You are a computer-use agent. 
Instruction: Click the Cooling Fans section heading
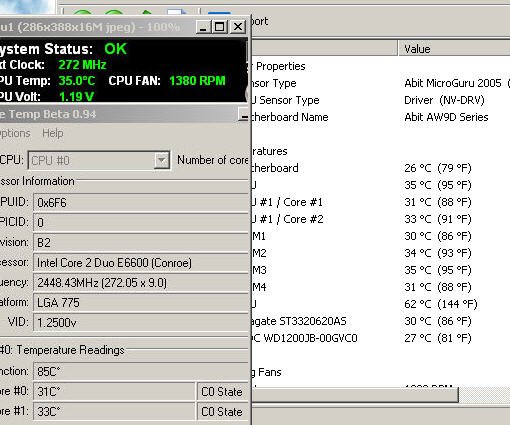coord(267,372)
